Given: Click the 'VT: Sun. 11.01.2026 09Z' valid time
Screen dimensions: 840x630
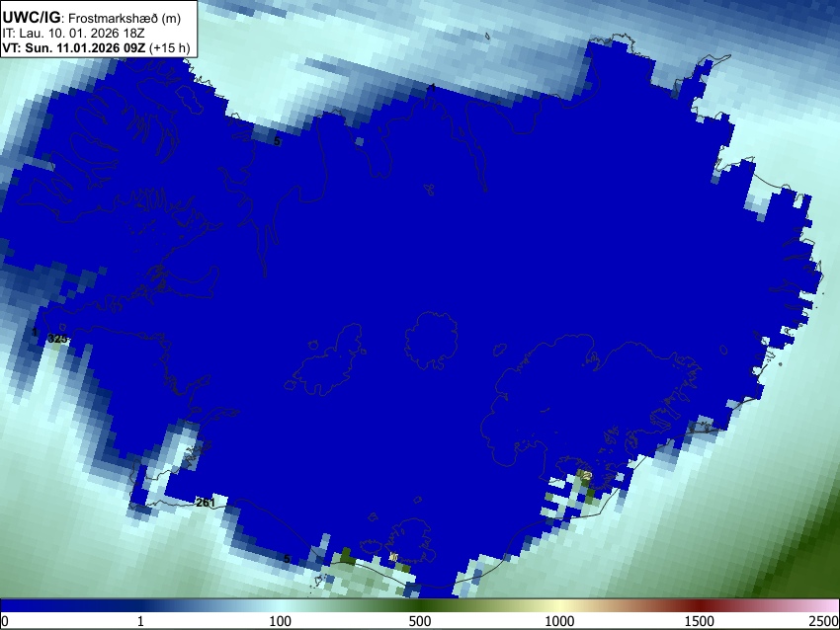Looking at the screenshot, I should (73, 47).
